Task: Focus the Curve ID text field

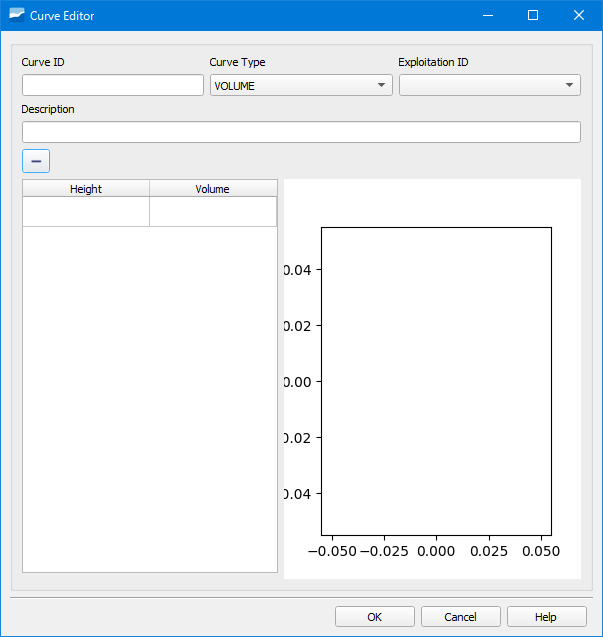Action: point(113,86)
